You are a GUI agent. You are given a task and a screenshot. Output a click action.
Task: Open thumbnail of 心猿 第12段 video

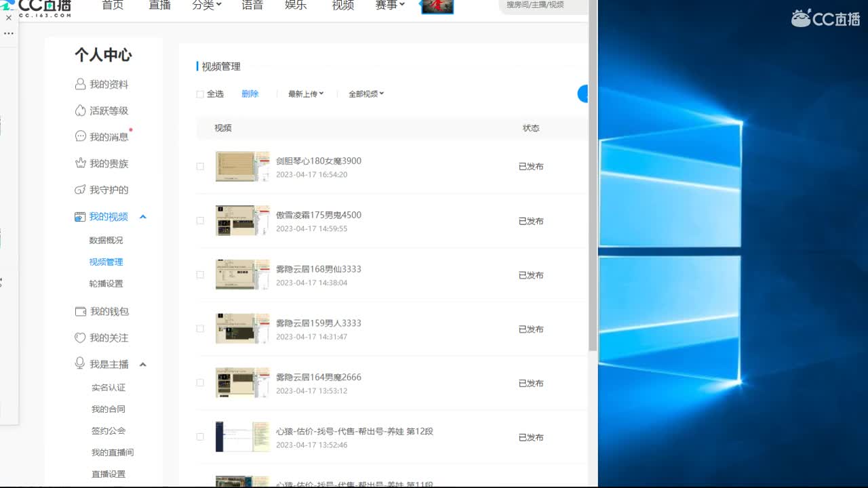pos(243,437)
